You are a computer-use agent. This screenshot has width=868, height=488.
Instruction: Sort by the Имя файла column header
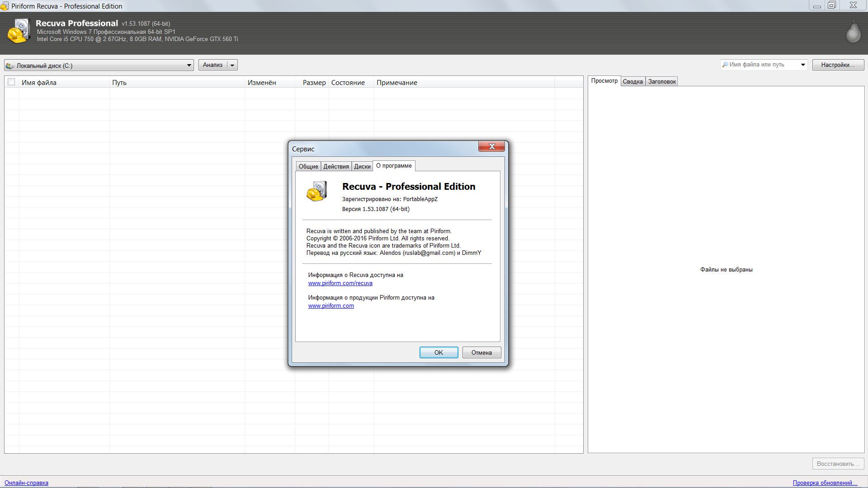click(x=64, y=82)
